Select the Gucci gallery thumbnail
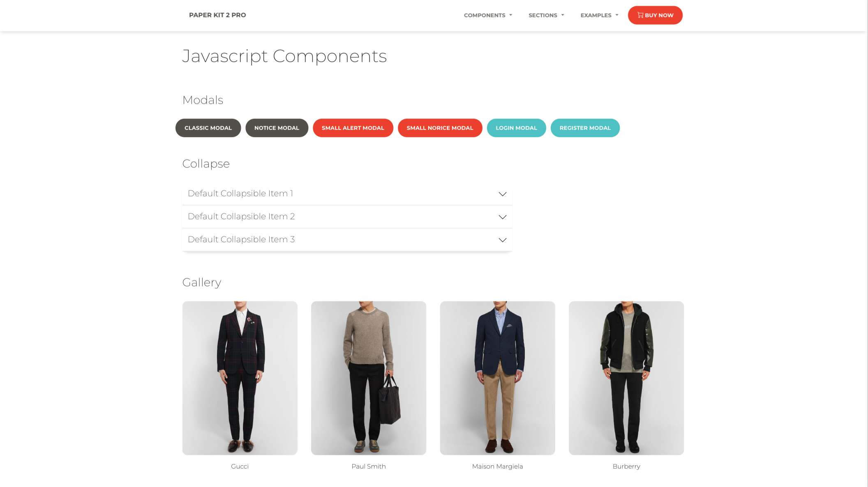 click(240, 378)
